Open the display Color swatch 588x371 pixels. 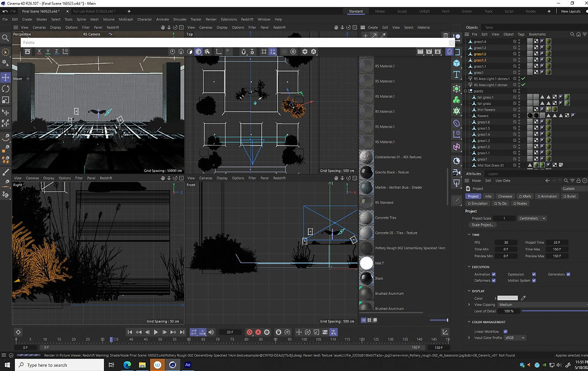coord(508,298)
